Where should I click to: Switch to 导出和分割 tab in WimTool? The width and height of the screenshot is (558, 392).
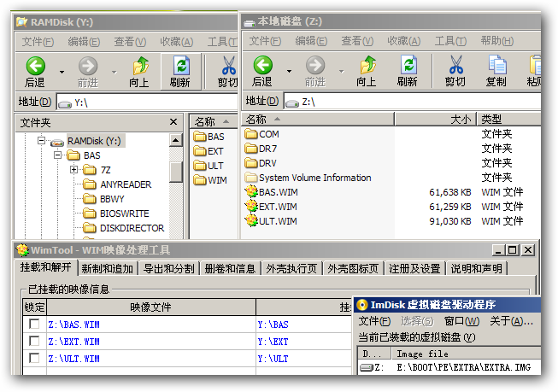click(168, 268)
